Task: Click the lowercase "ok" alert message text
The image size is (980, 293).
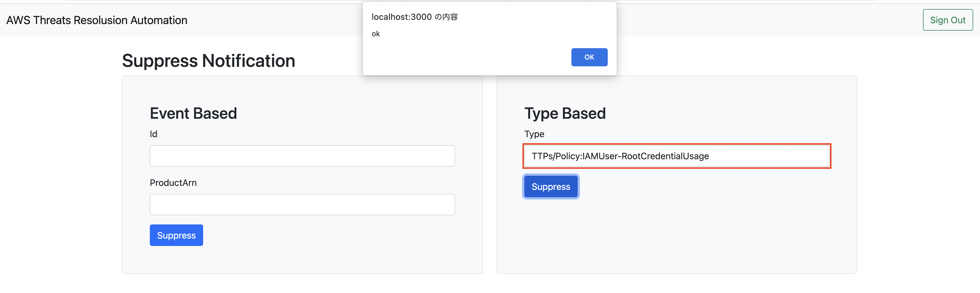Action: [x=375, y=34]
